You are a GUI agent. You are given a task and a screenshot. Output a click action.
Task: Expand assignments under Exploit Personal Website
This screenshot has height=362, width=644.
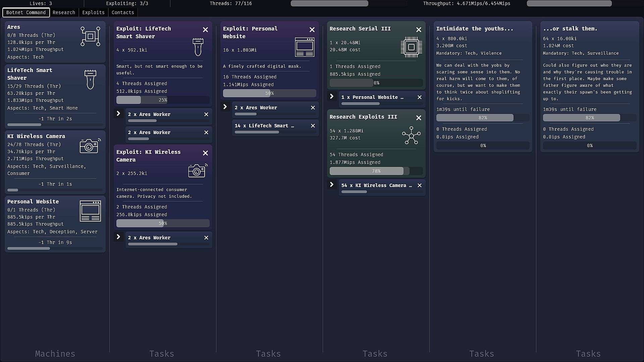225,107
